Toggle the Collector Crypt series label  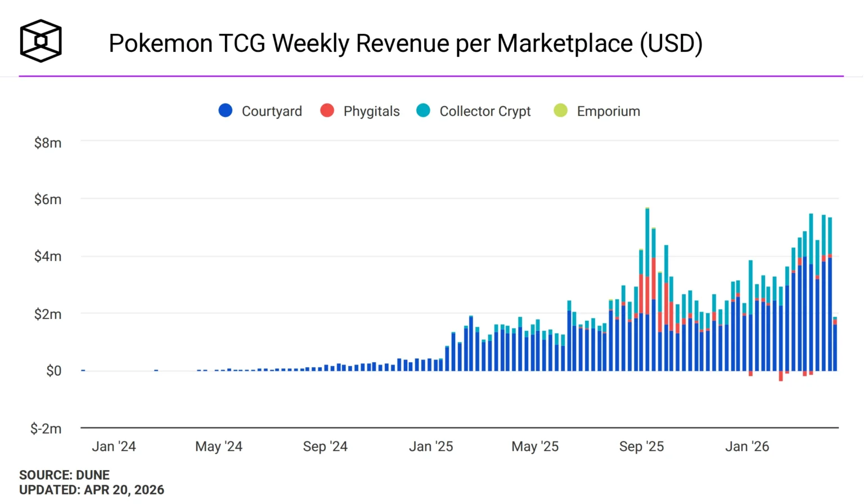coord(485,111)
